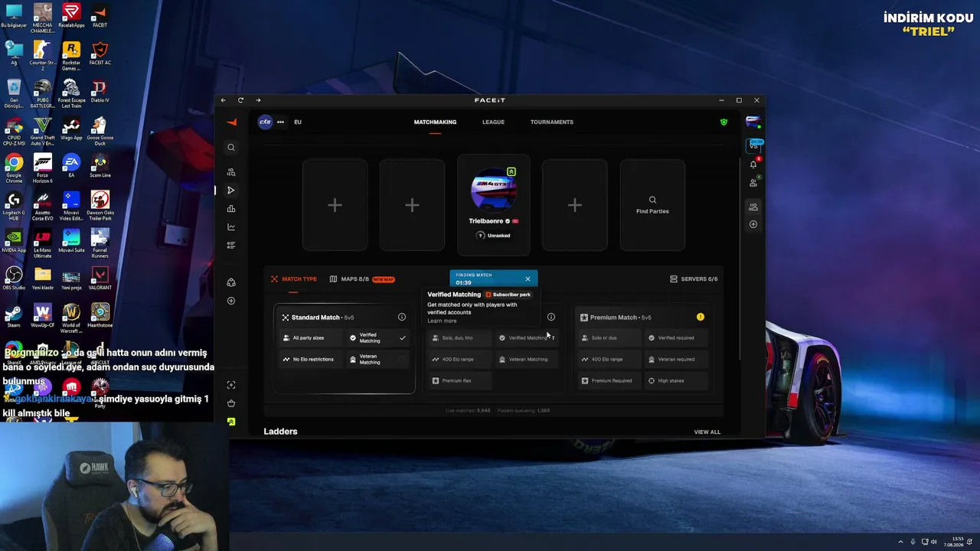The width and height of the screenshot is (980, 551).
Task: Open the stats line-chart sidebar icon
Action: coord(231,227)
